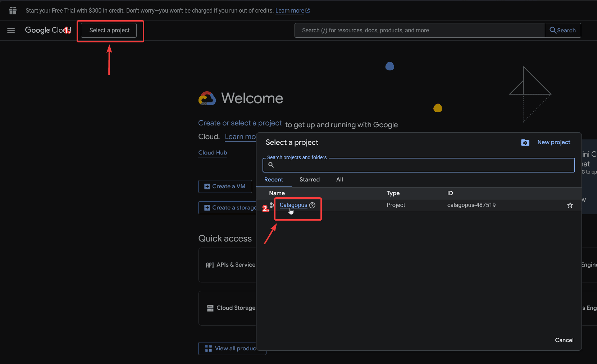Star the Calagopus project
Image resolution: width=597 pixels, height=364 pixels.
point(570,205)
